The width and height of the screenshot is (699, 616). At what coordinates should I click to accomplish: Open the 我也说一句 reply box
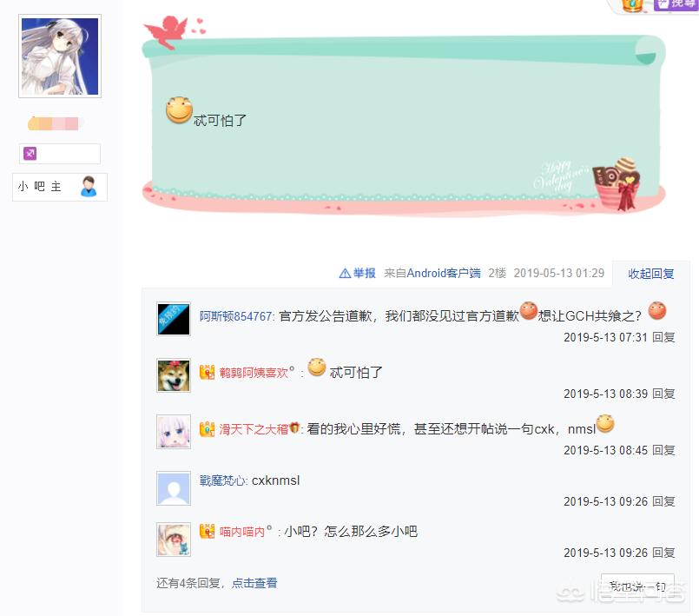[x=637, y=586]
